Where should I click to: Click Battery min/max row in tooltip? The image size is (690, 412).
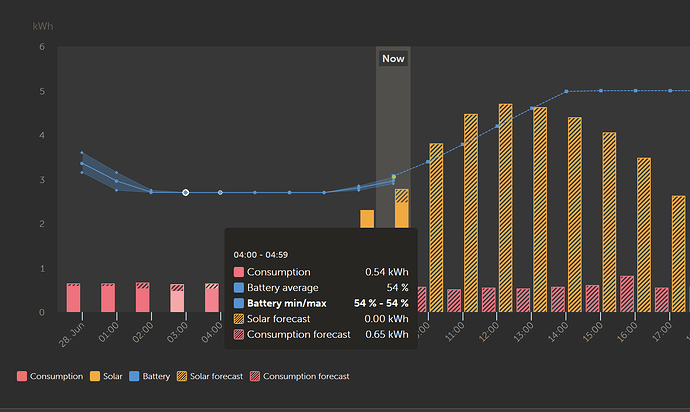(321, 303)
